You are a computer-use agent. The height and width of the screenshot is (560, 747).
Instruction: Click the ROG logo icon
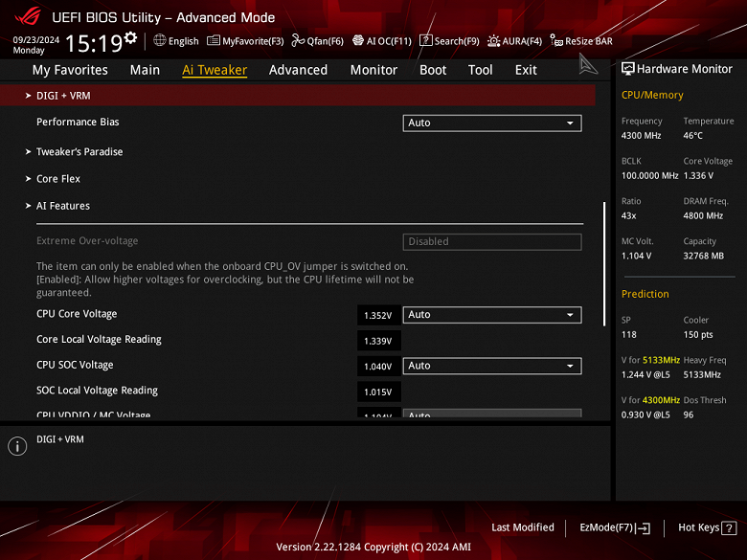(x=28, y=16)
